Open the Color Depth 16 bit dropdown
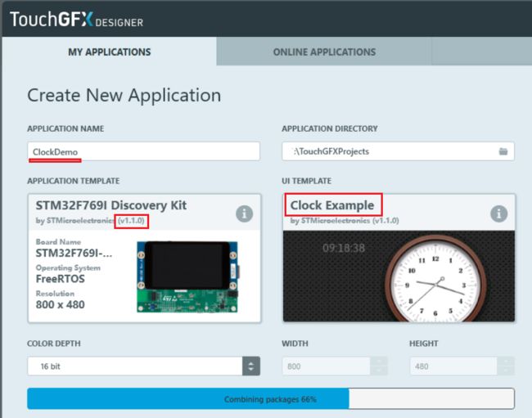The image size is (532, 418). [144, 366]
